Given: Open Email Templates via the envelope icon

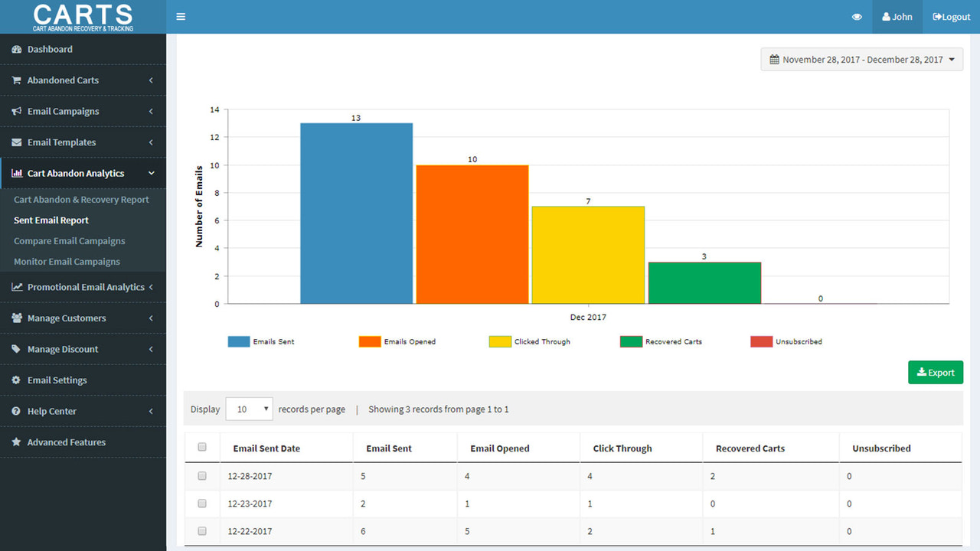Looking at the screenshot, I should pyautogui.click(x=16, y=142).
